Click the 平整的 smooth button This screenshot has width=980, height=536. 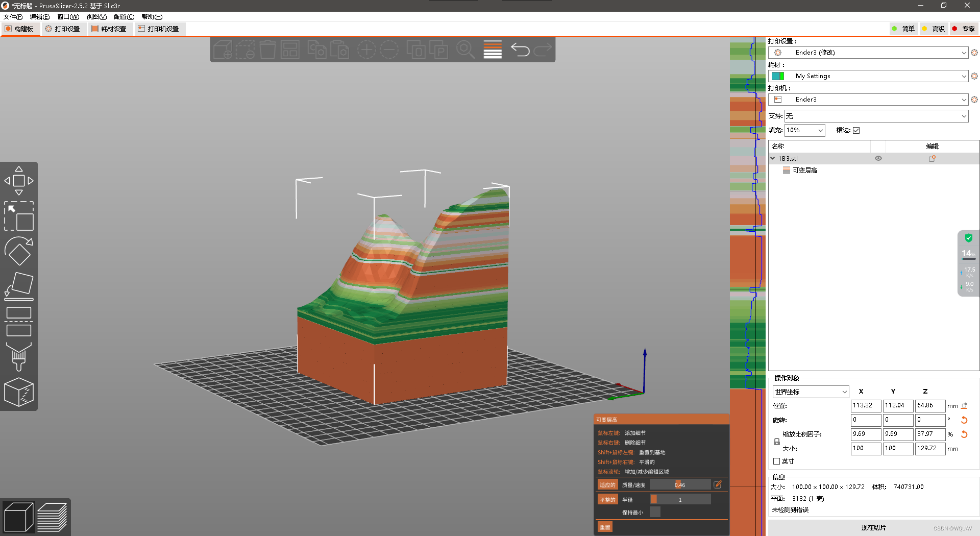tap(607, 499)
